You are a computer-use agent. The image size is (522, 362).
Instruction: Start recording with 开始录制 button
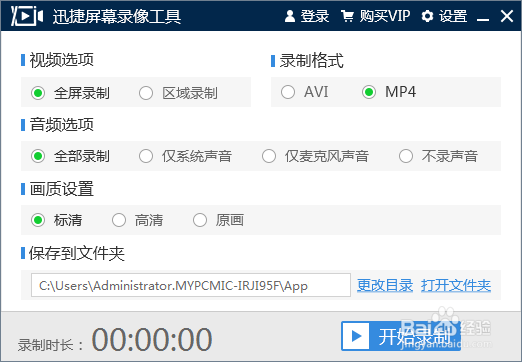pos(401,336)
